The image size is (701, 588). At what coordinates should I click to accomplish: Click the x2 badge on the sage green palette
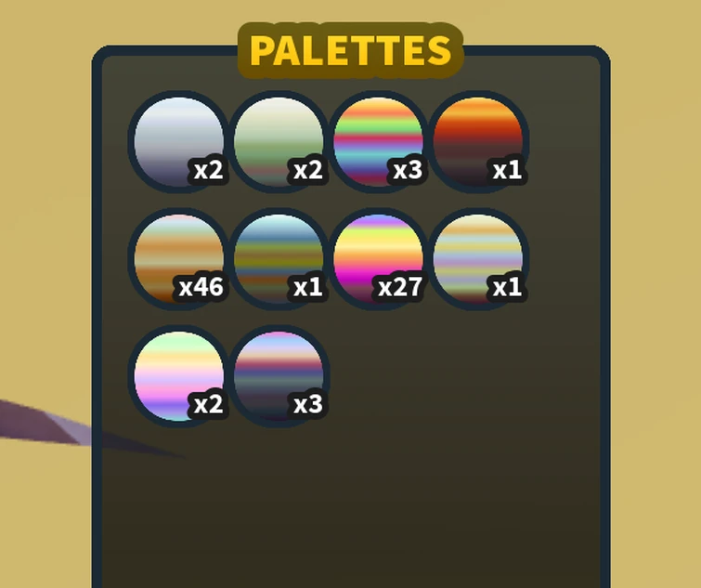(x=308, y=170)
